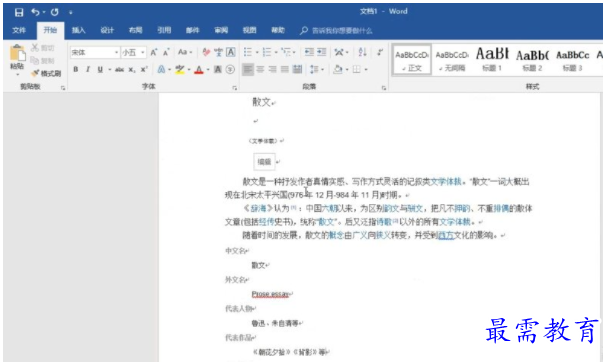Switch to the 审阅 ribbon tab
This screenshot has width=607, height=362.
tap(221, 30)
